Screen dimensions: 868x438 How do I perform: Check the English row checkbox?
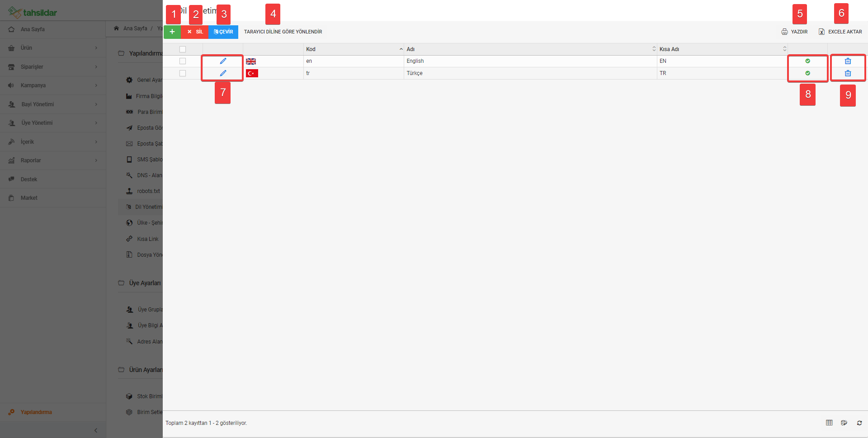183,61
